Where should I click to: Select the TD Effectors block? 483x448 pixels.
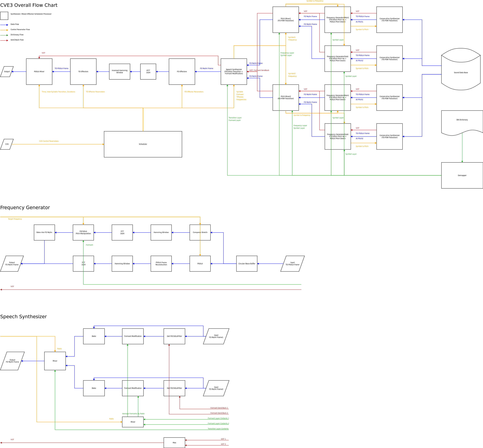pyautogui.click(x=83, y=72)
